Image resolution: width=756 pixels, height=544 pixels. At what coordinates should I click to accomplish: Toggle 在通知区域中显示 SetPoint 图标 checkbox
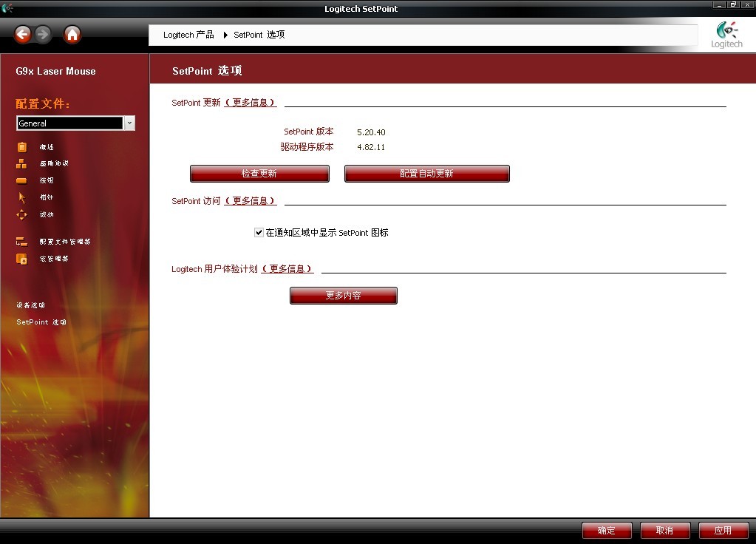tap(259, 232)
